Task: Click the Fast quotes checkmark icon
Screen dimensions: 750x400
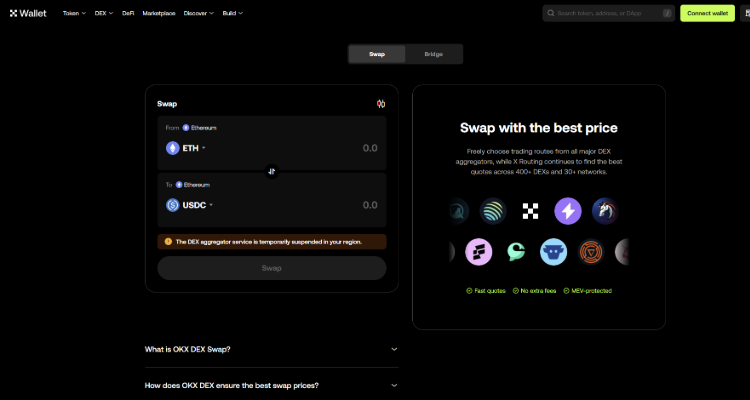Action: click(x=469, y=291)
